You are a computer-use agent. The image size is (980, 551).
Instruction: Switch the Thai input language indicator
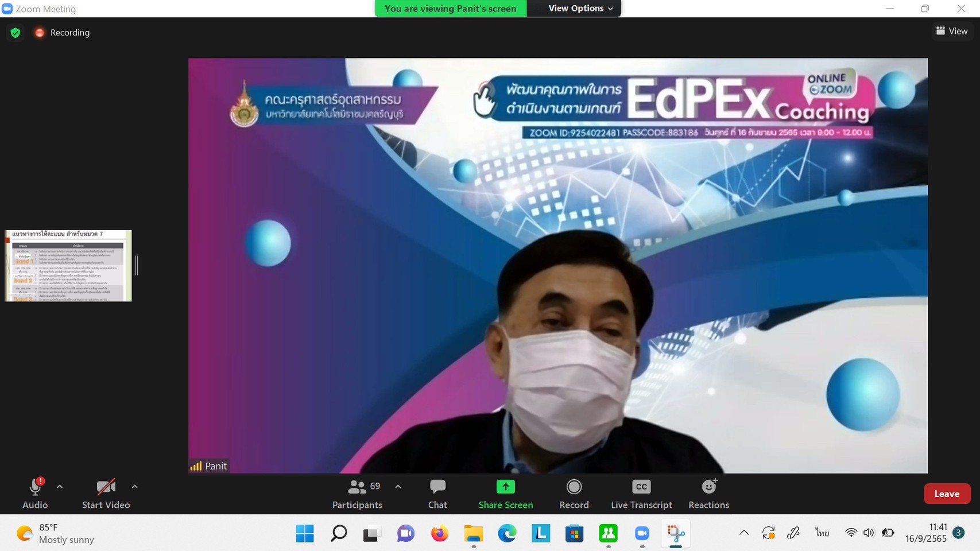coord(822,533)
